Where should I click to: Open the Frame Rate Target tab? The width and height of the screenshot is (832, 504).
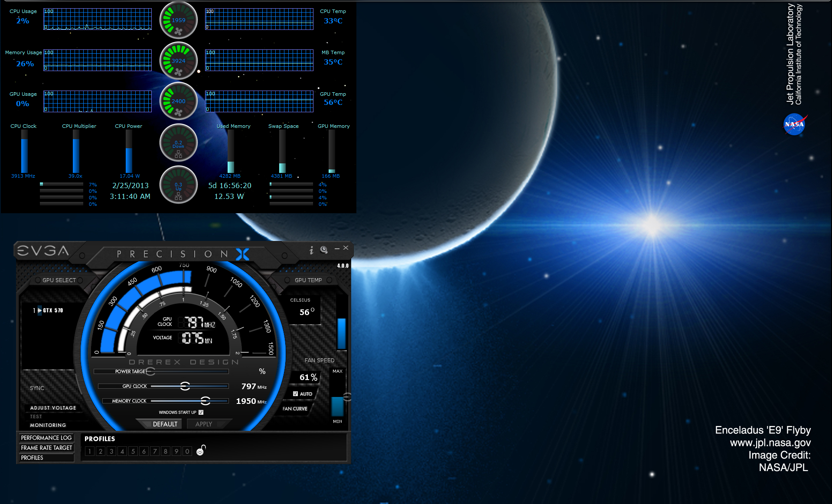pyautogui.click(x=46, y=448)
